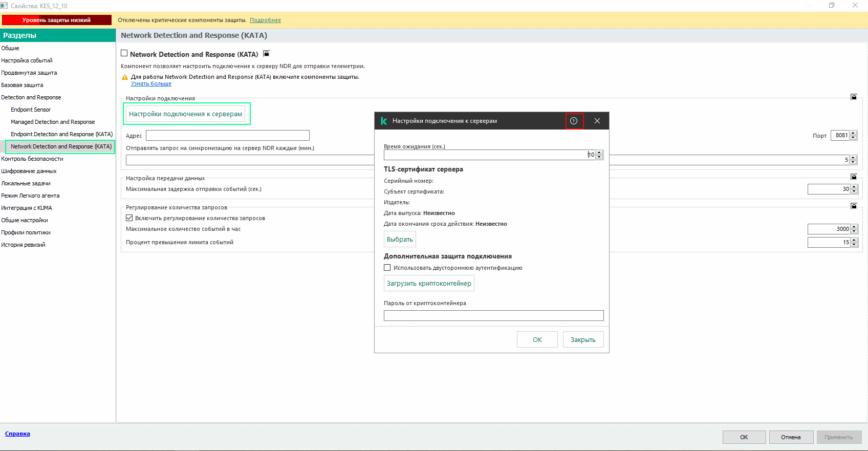Select Endpoint Sensor subsection

31,110
